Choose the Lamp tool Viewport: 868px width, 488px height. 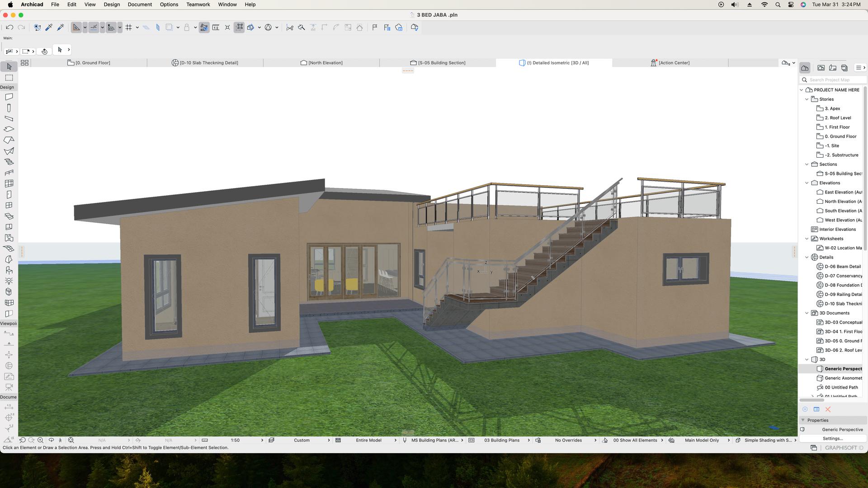coord(9,281)
